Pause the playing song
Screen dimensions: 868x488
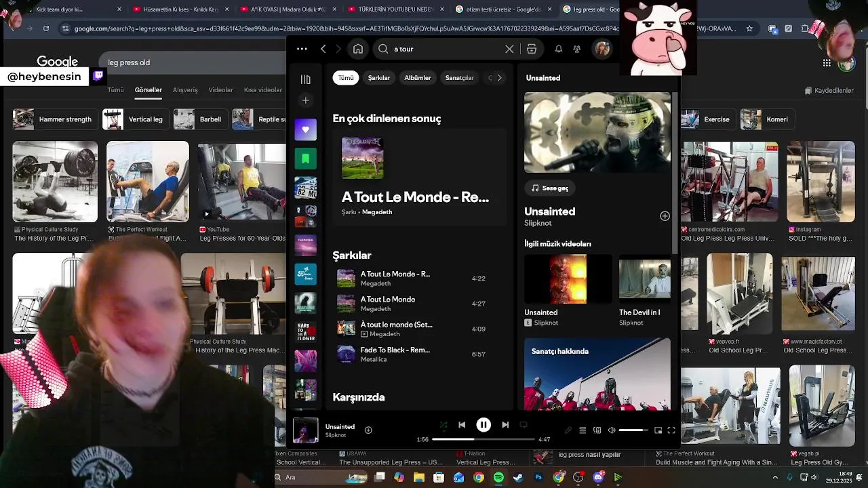pyautogui.click(x=484, y=425)
